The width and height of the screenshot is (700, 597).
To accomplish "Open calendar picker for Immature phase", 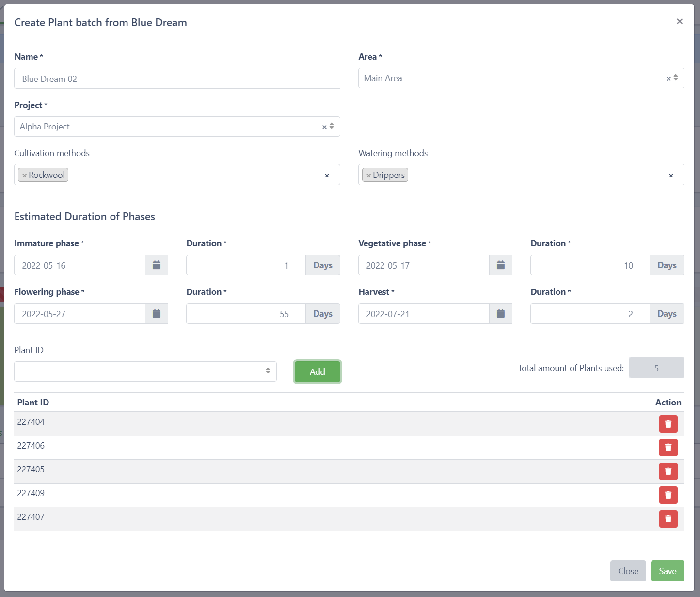I will 157,265.
